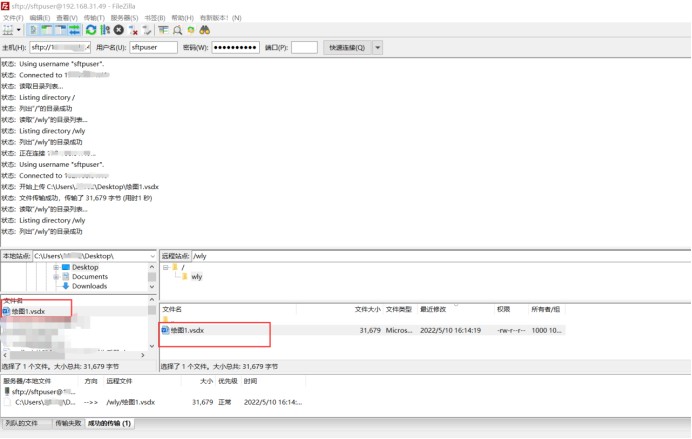Select remote file 绘图1.vsdx
The image size is (692, 439).
coord(187,330)
